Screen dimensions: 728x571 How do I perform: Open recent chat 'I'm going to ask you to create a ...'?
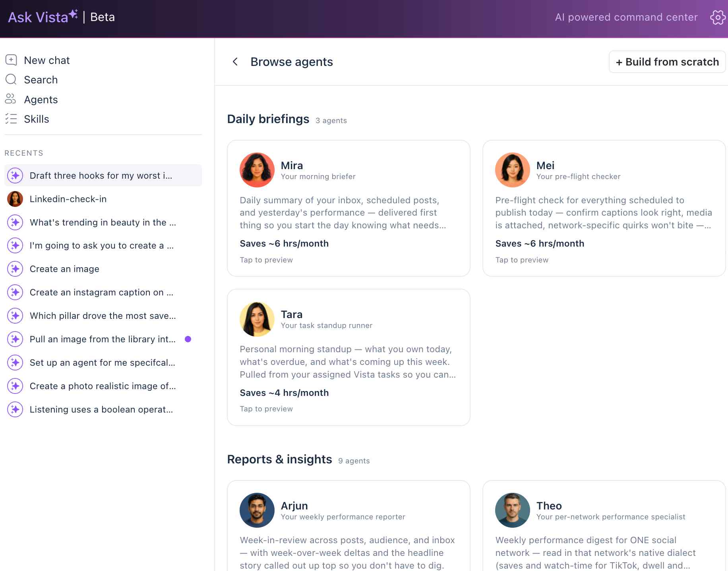(103, 245)
